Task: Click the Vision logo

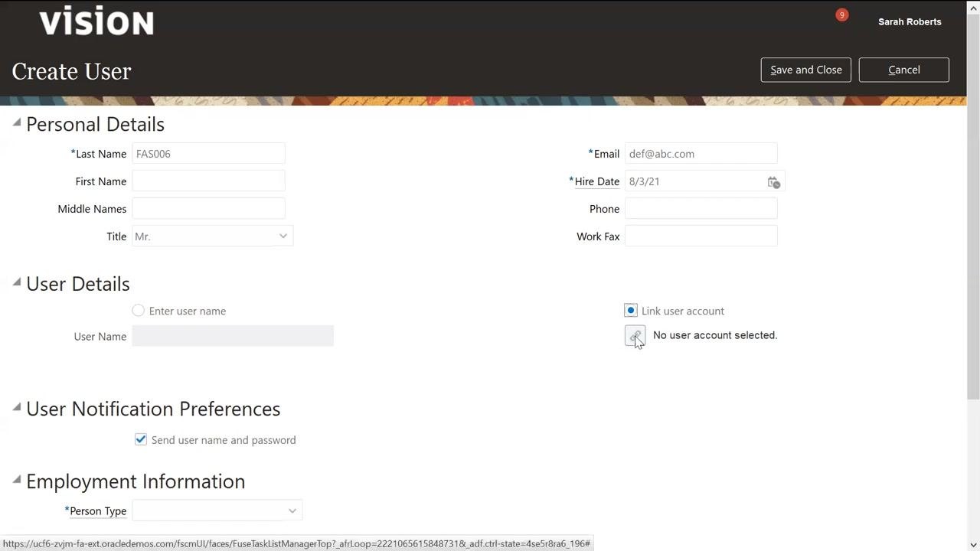Action: [x=96, y=21]
